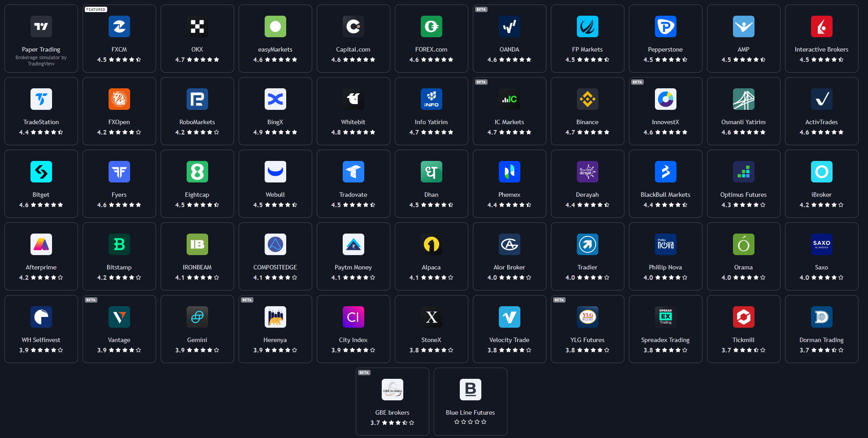Click the WH Selfinvest broker name text
The width and height of the screenshot is (868, 438).
41,340
